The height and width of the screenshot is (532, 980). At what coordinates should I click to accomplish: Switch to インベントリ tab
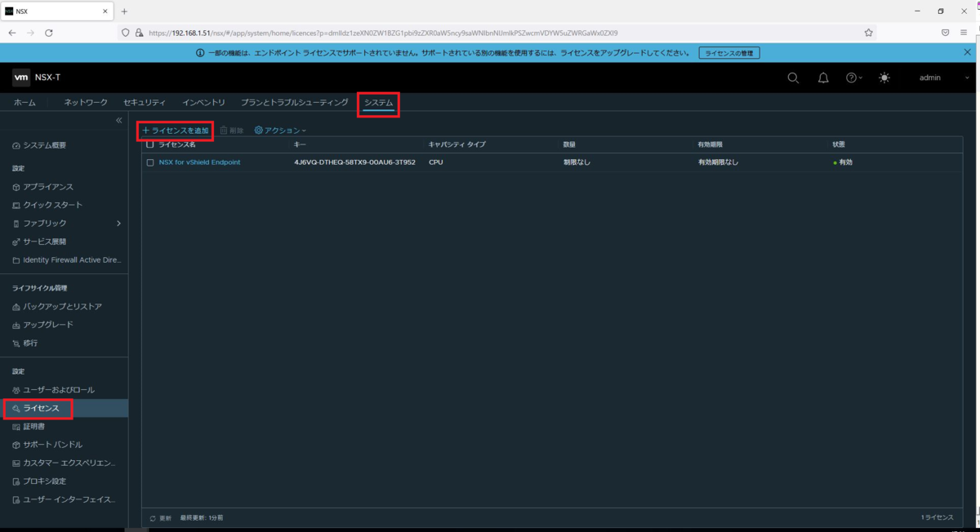pos(203,102)
